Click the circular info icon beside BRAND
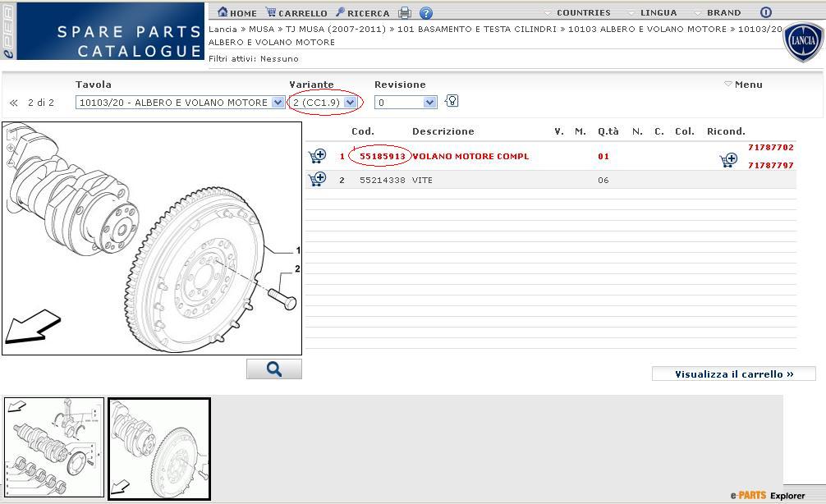Screen dimensions: 826x504 [x=765, y=12]
